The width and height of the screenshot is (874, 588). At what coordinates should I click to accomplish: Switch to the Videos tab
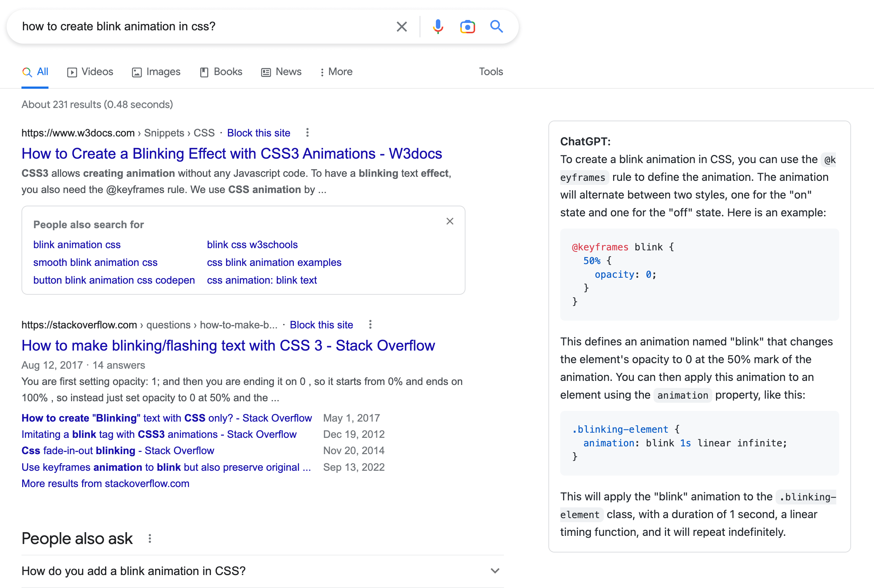coord(90,72)
